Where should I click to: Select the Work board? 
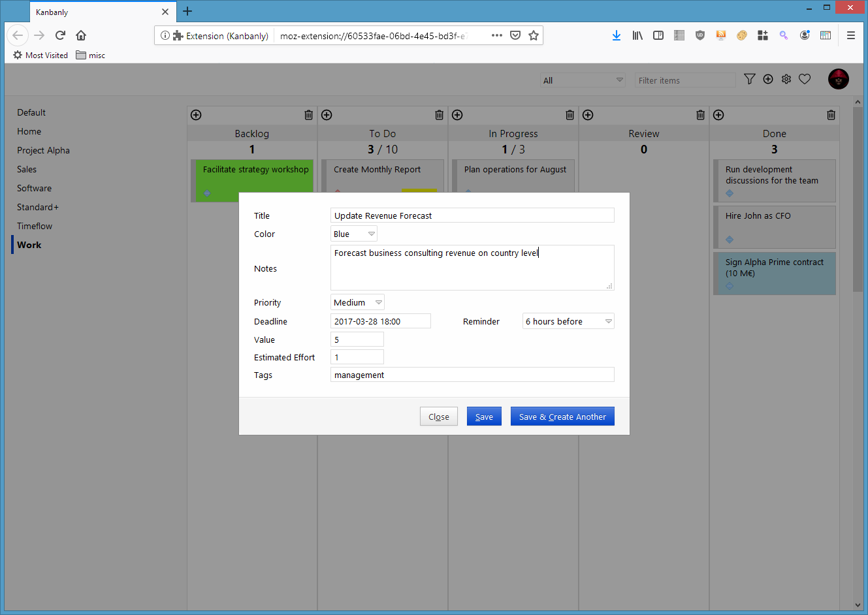(x=29, y=245)
